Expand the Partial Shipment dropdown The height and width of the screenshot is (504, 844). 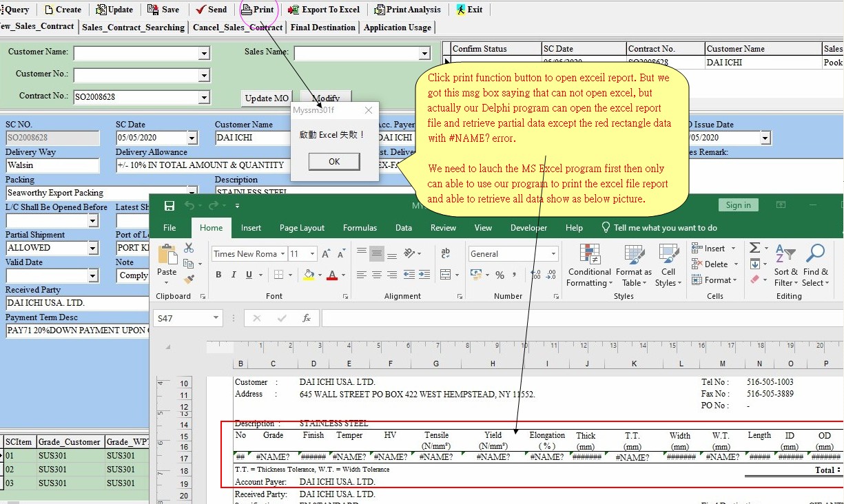click(93, 248)
